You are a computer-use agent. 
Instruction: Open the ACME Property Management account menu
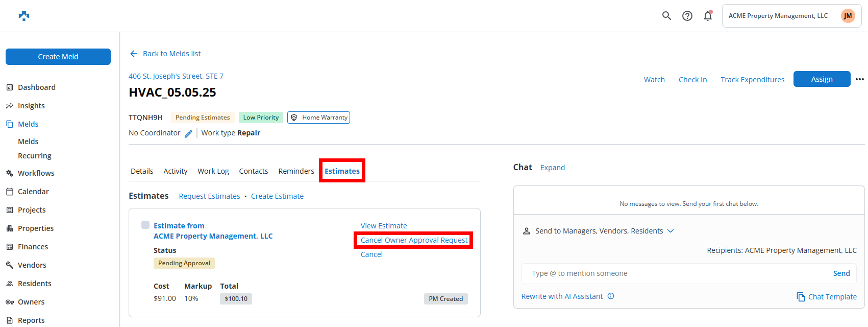(791, 16)
